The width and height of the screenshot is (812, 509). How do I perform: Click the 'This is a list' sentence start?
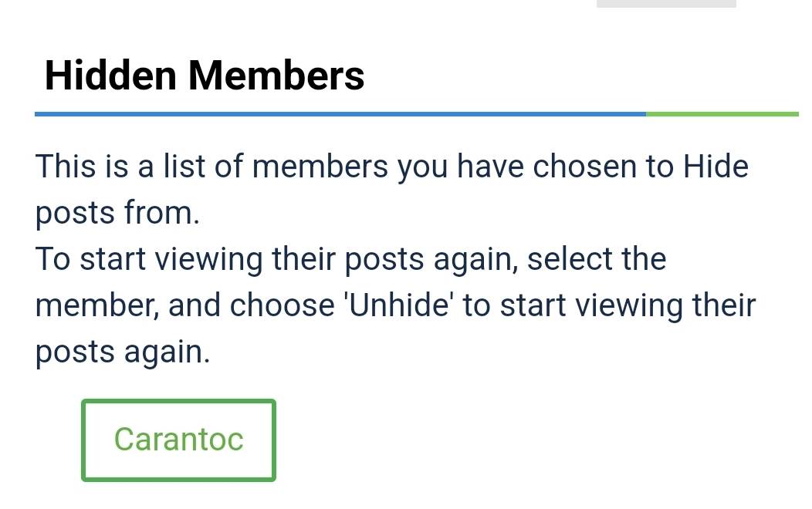point(100,167)
